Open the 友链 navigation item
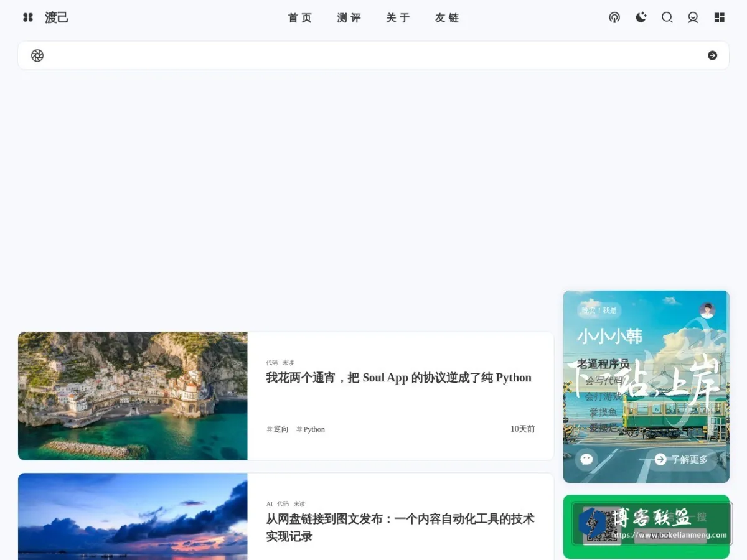 (x=447, y=18)
